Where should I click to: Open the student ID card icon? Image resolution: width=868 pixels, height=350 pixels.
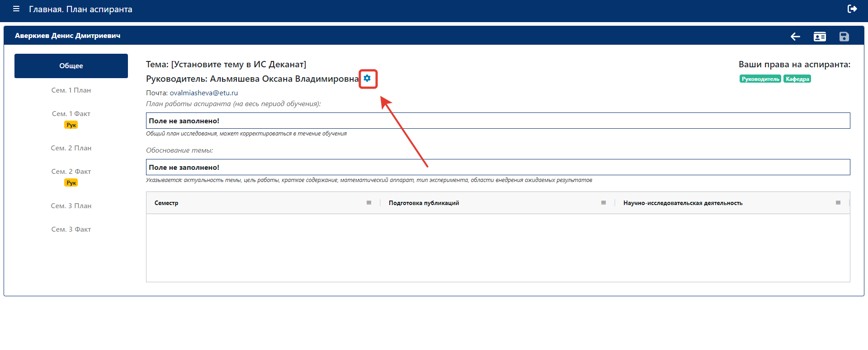[820, 37]
